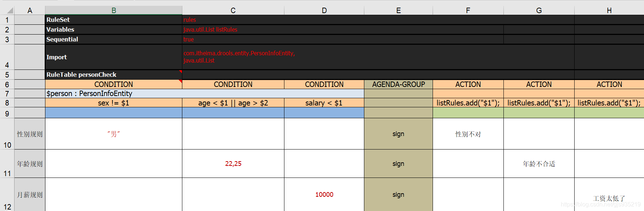
Task: Select column B header
Action: 114,10
